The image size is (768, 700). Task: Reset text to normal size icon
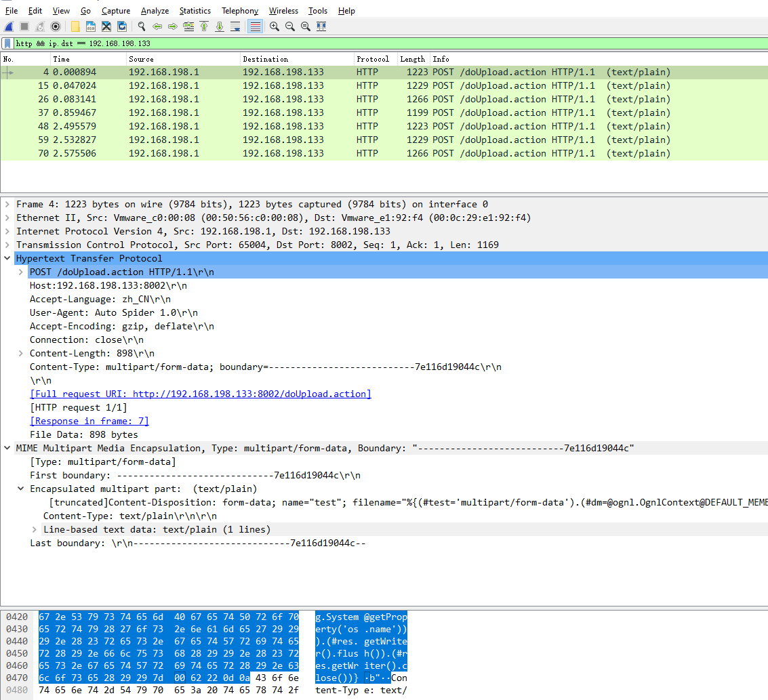tap(306, 26)
